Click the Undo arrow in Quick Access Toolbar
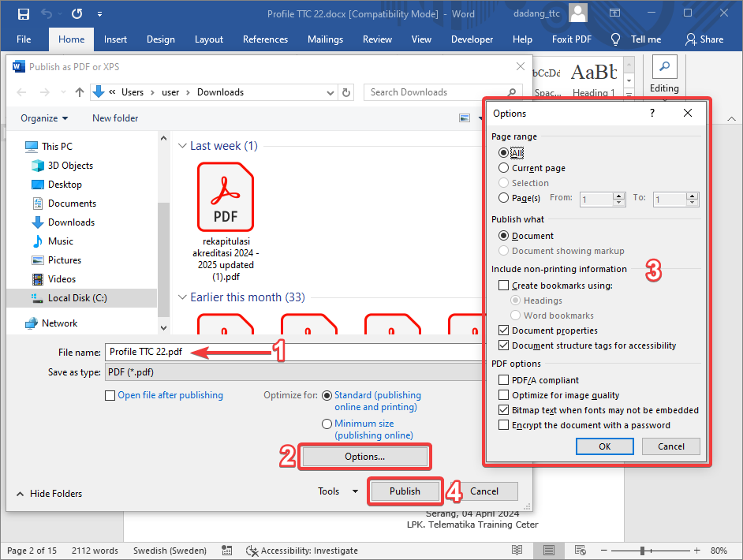 (x=47, y=13)
